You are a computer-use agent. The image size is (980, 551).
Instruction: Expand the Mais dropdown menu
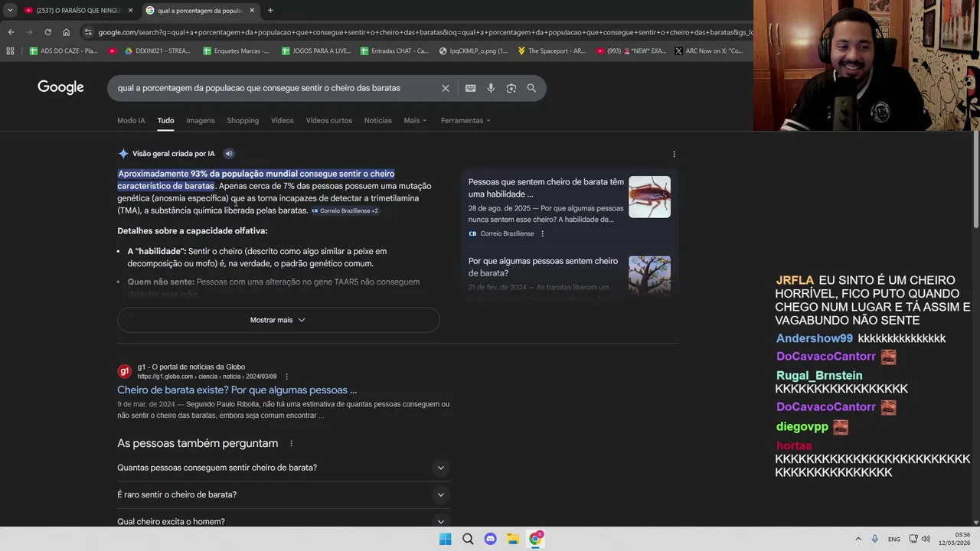click(x=415, y=120)
